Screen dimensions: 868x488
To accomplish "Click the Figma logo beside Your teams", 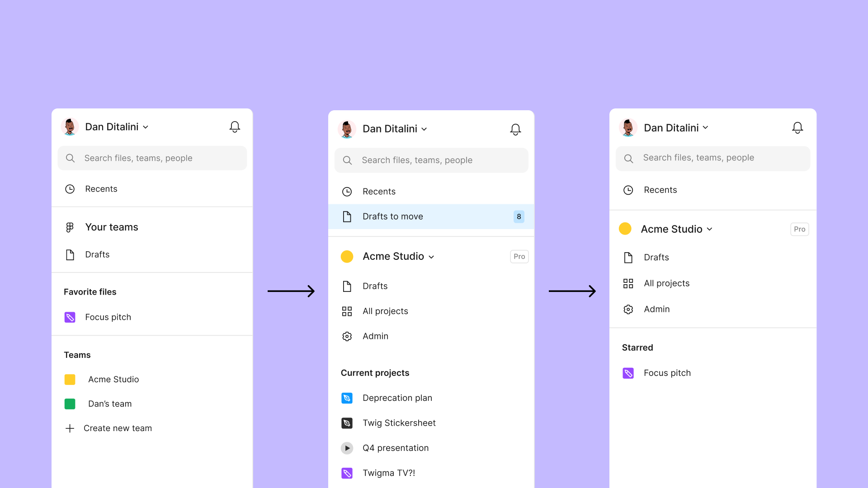I will click(x=70, y=227).
